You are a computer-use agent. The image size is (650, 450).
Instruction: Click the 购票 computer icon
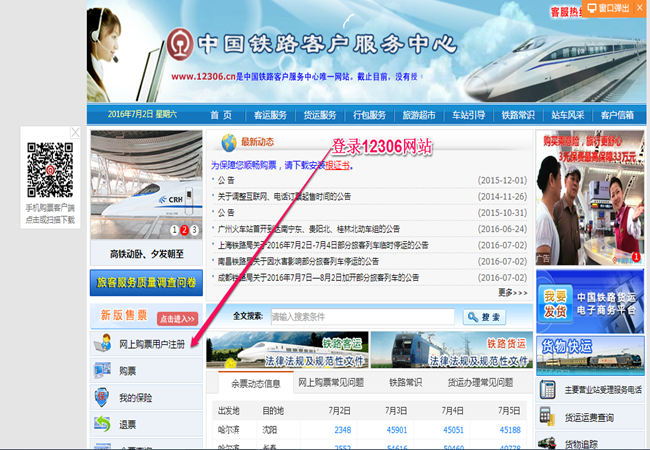[102, 370]
